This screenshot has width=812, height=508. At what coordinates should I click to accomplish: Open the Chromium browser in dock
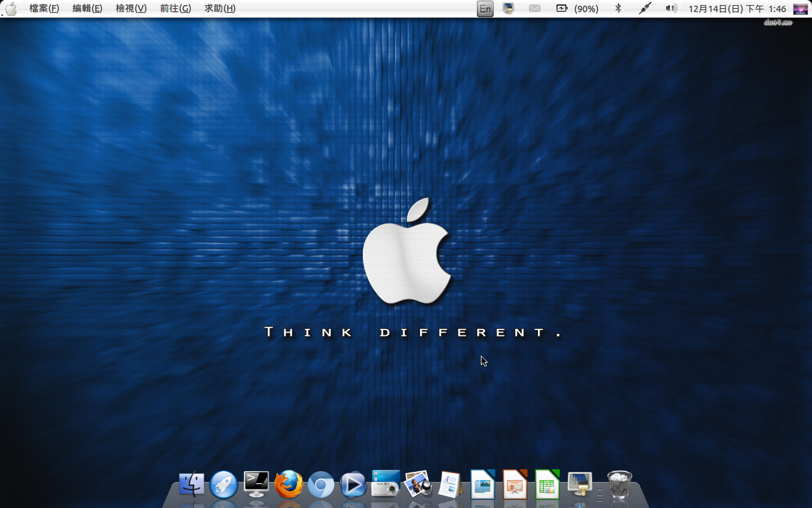[321, 486]
